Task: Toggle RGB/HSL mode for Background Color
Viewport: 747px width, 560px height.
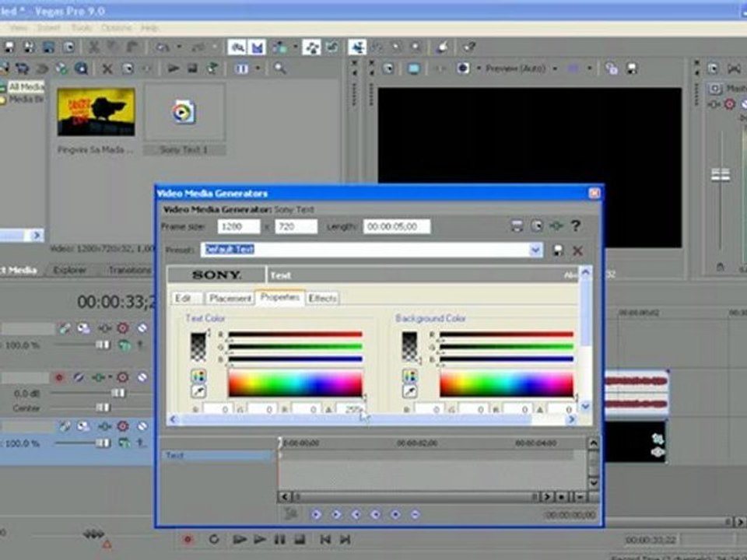Action: pos(410,376)
